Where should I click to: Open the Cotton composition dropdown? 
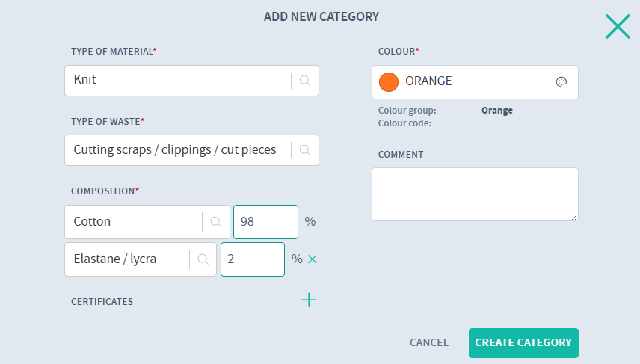[135, 222]
